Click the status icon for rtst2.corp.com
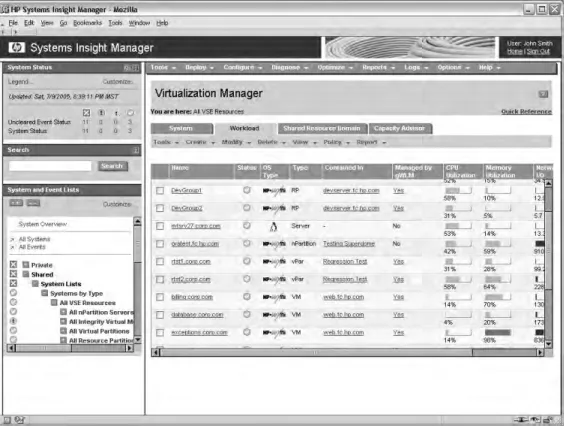Viewport: 566px width, 426px height. pos(247,279)
